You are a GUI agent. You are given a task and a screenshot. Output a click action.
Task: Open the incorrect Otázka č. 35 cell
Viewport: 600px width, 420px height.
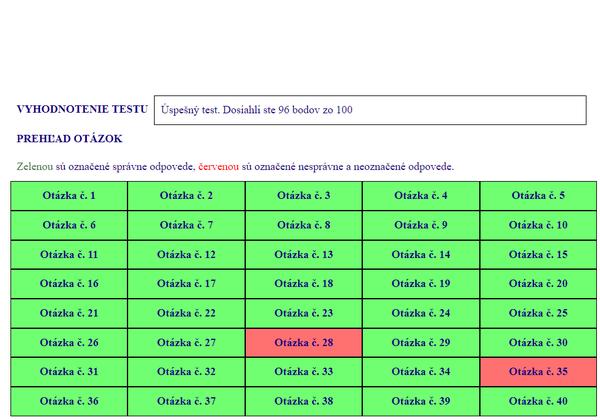(x=538, y=372)
